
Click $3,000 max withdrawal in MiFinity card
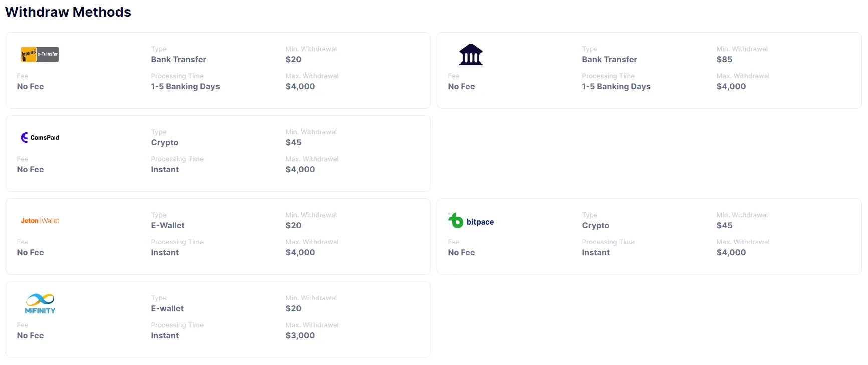tap(300, 335)
